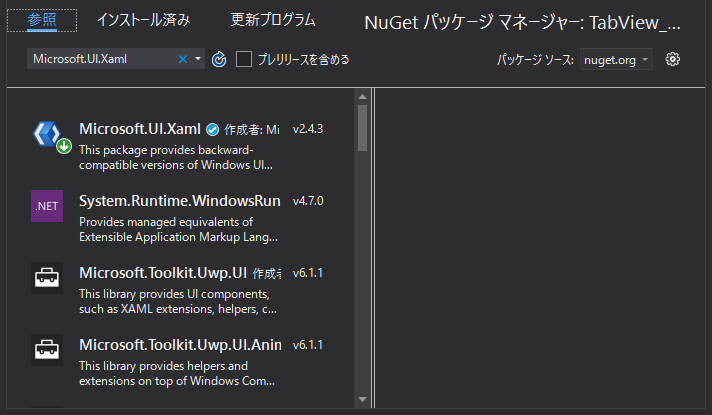This screenshot has height=415, width=712.
Task: Click the パッケージ ソース: label
Action: click(535, 60)
